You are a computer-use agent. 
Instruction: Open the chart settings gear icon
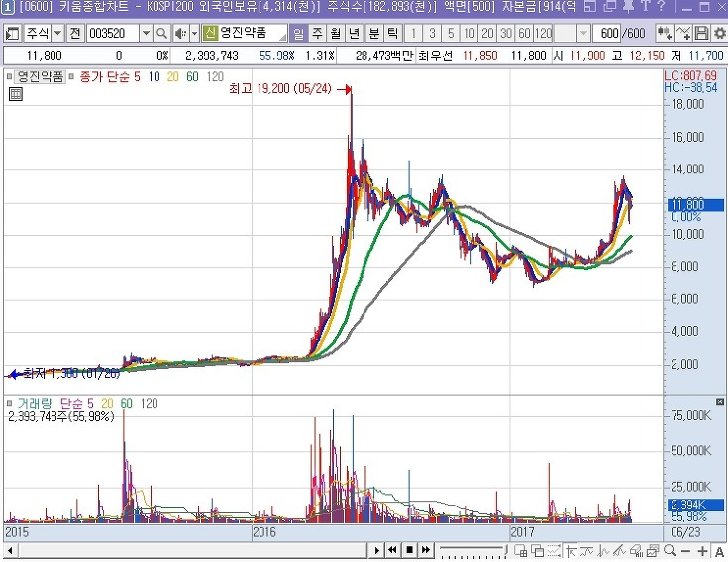(719, 33)
